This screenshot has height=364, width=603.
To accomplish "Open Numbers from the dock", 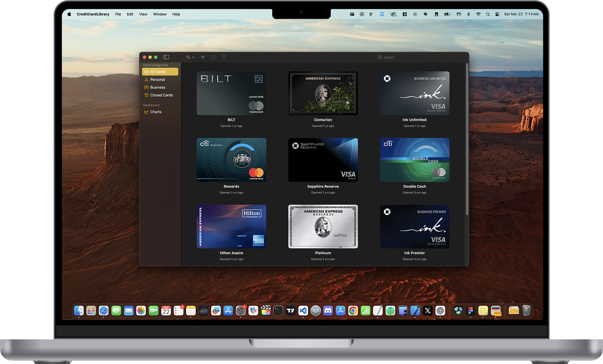I will click(365, 311).
